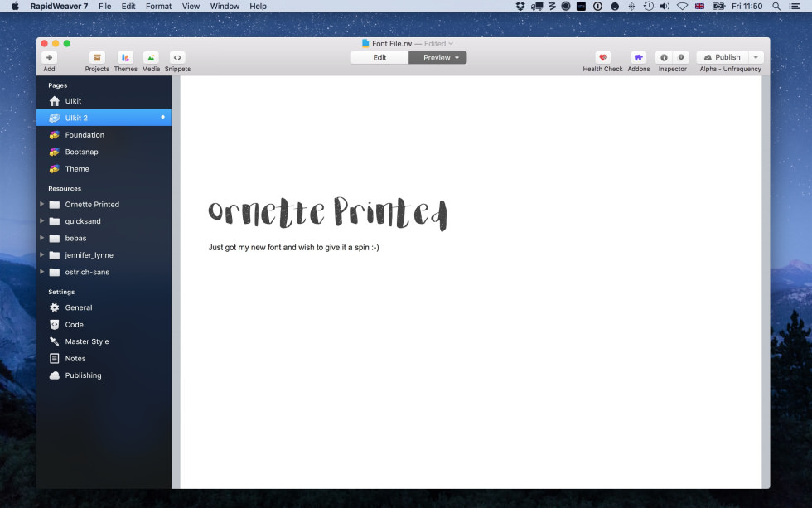Click the Font File.rw document title
Screen dimensions: 812x508
click(392, 43)
